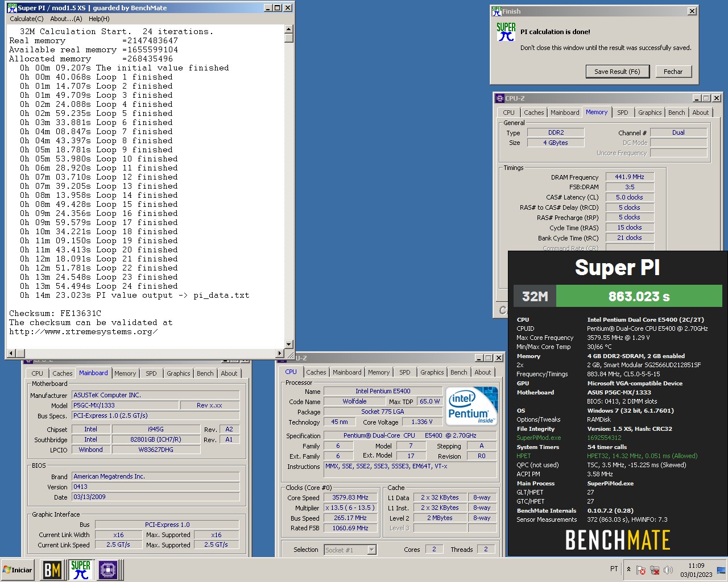Show hidden tray icons arrow
728x582 pixels.
[x=628, y=569]
